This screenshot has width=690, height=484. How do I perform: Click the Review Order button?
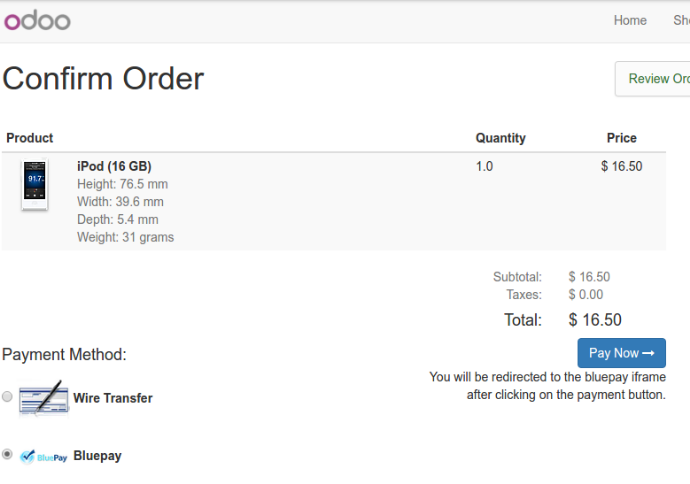pos(653,79)
